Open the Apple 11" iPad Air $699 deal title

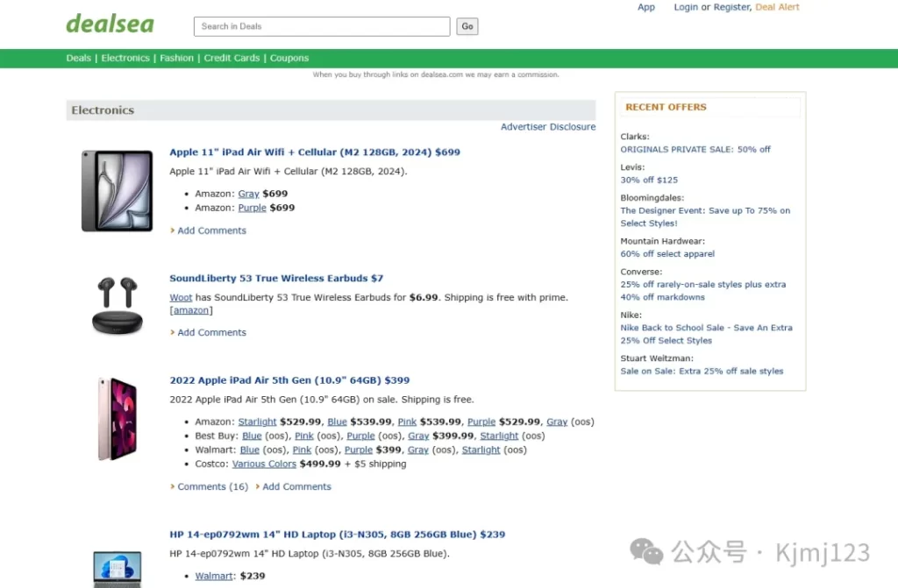point(315,152)
